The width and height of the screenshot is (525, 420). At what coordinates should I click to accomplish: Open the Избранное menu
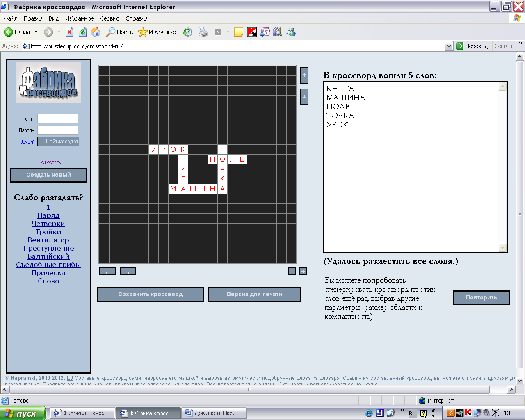point(79,18)
